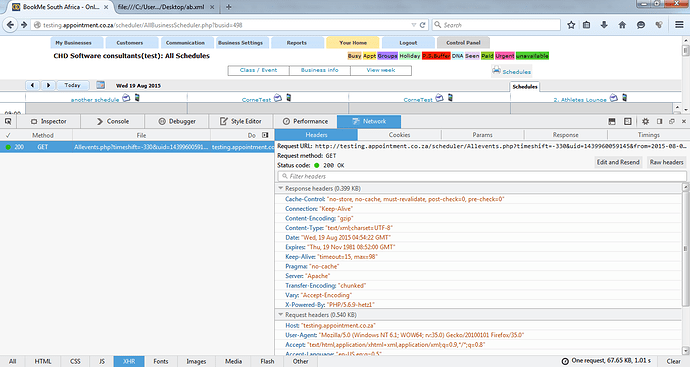Open a new browser tab with plus

pos(228,7)
